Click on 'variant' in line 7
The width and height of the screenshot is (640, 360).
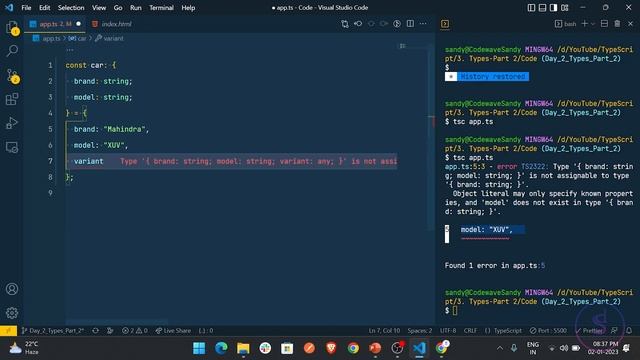pos(89,161)
